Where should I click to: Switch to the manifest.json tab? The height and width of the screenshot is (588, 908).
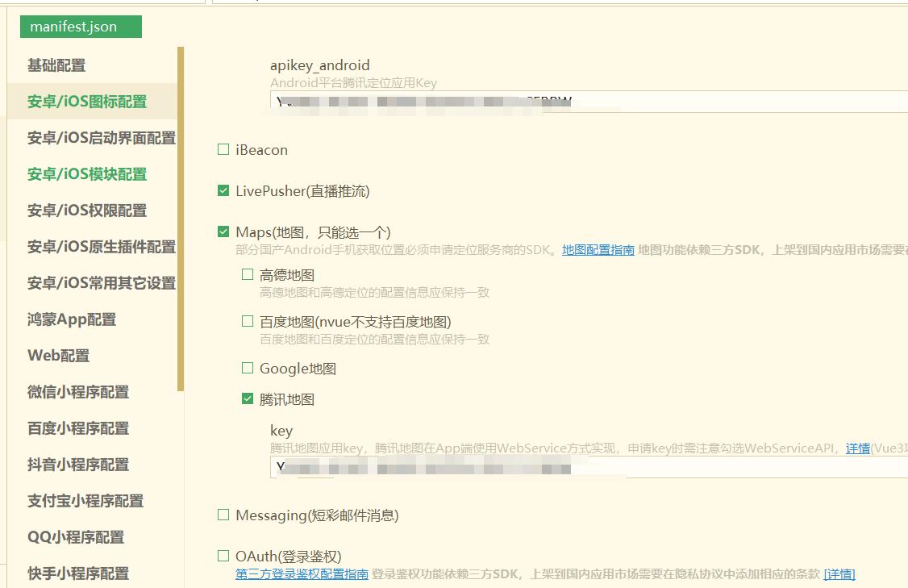click(81, 27)
